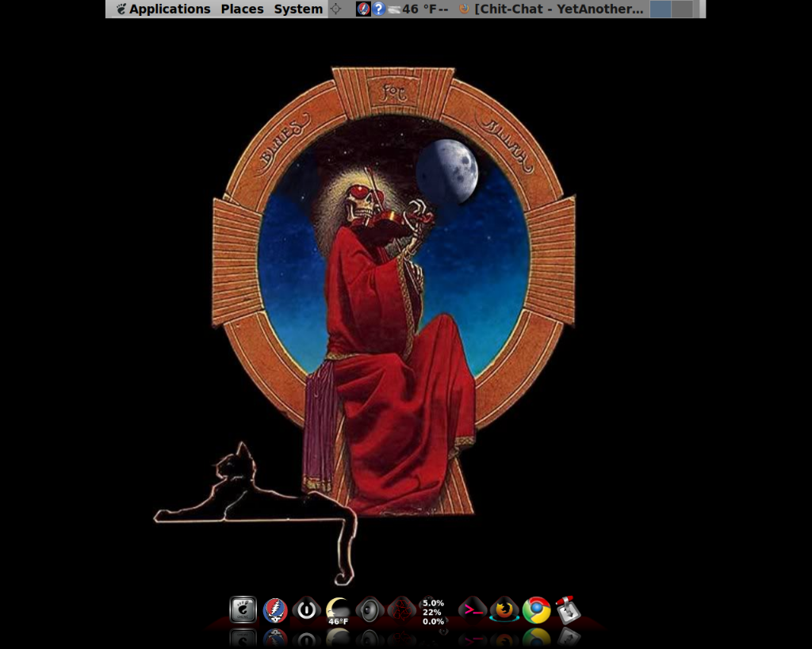Image resolution: width=812 pixels, height=649 pixels.
Task: Click the power button dock icon
Action: [x=306, y=609]
